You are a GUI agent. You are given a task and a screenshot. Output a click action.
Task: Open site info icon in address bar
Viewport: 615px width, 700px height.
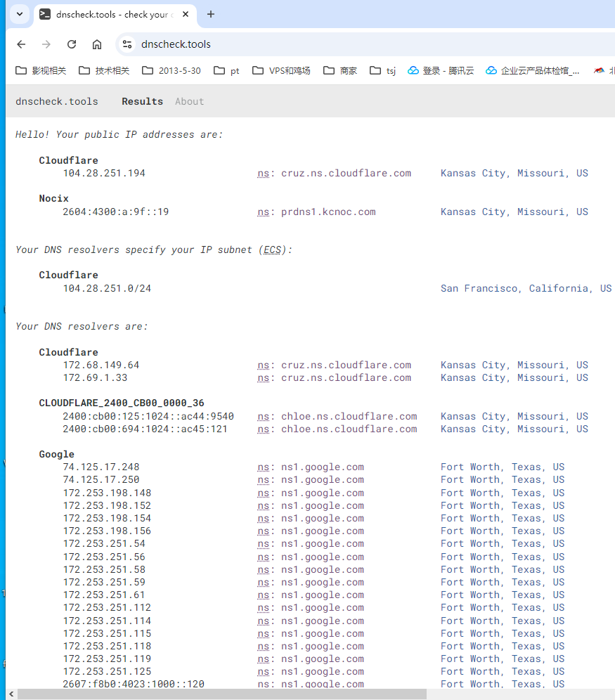tap(127, 44)
